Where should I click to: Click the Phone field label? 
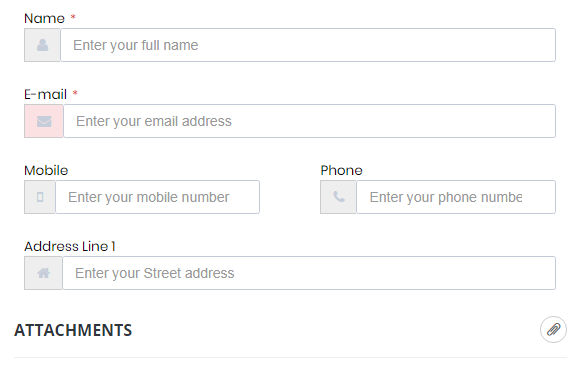[x=341, y=170]
